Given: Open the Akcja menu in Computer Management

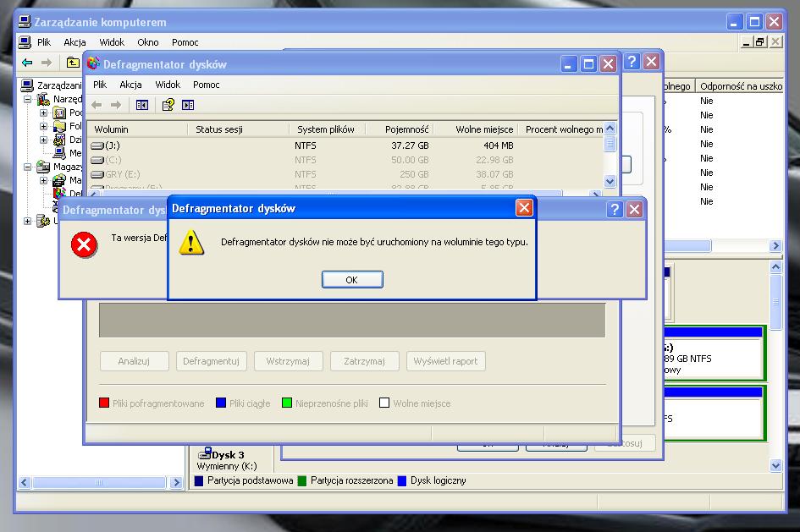Looking at the screenshot, I should (74, 42).
